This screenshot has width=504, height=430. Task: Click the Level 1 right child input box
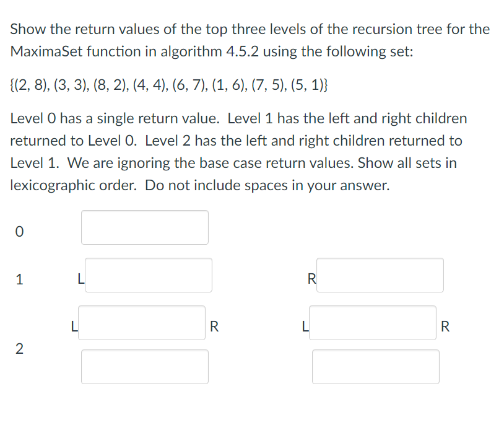coord(381,274)
